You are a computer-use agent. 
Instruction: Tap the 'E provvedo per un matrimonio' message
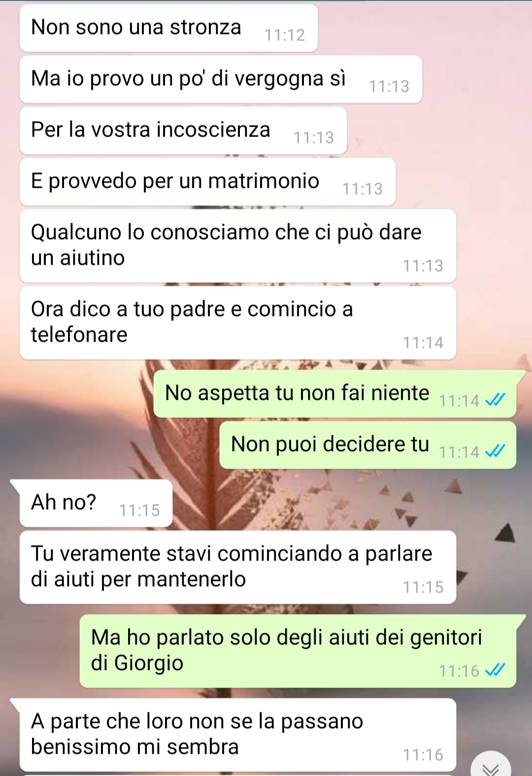(x=207, y=181)
